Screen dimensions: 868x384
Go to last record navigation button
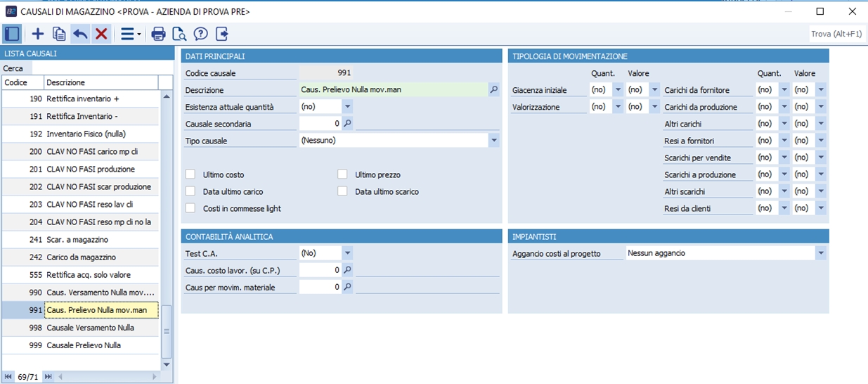pyautogui.click(x=48, y=377)
